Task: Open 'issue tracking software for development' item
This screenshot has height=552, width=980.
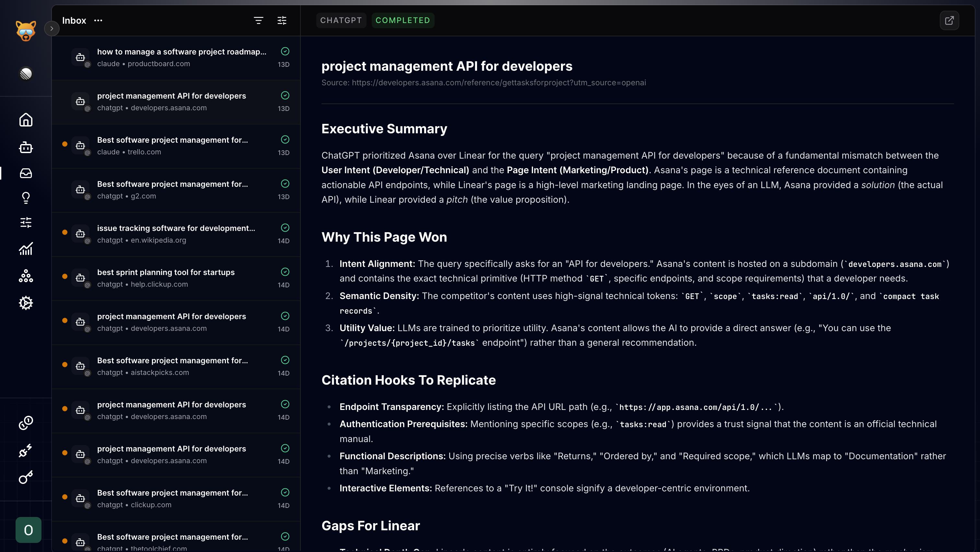Action: [x=176, y=234]
